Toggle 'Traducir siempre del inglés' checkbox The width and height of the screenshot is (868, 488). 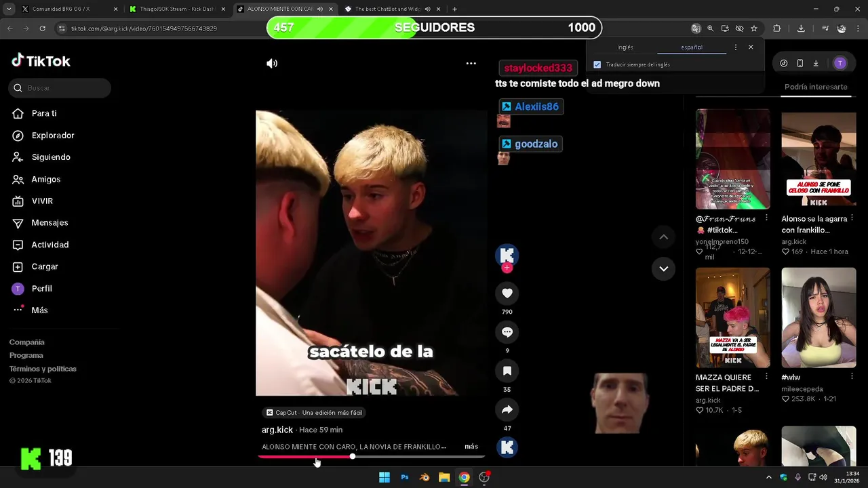pos(597,64)
